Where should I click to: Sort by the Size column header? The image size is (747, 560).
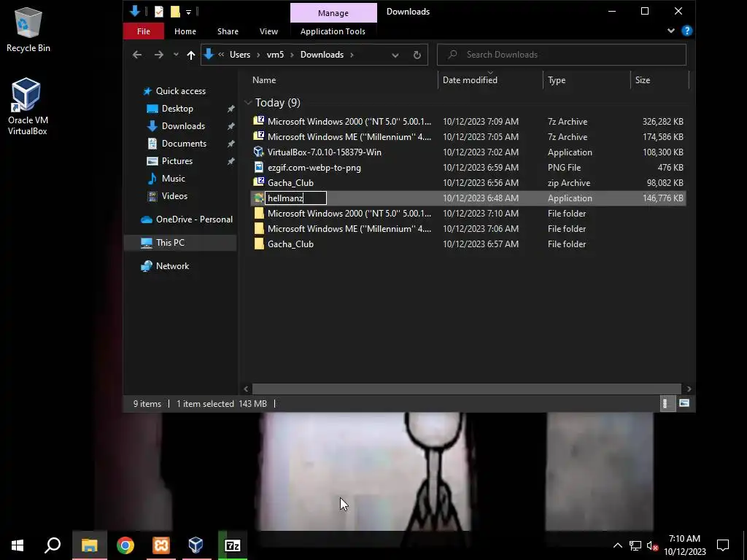coord(642,80)
